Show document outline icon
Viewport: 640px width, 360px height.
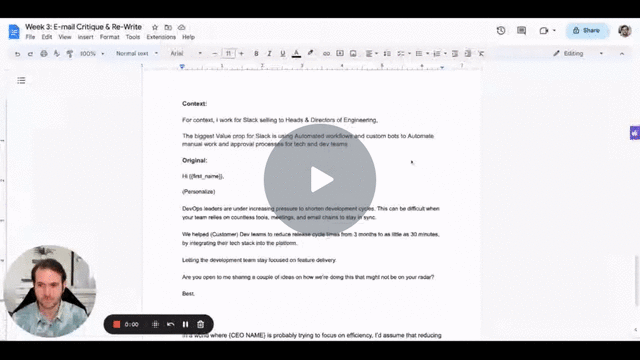coord(21,80)
